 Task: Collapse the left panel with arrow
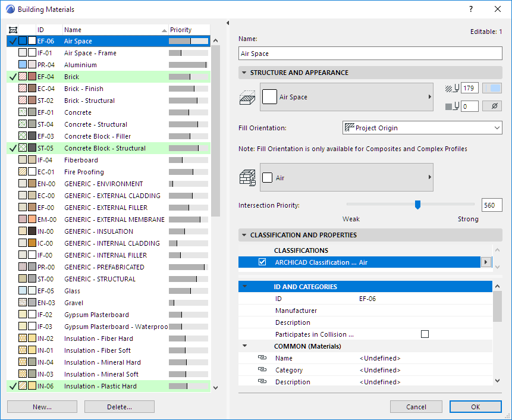[x=228, y=23]
